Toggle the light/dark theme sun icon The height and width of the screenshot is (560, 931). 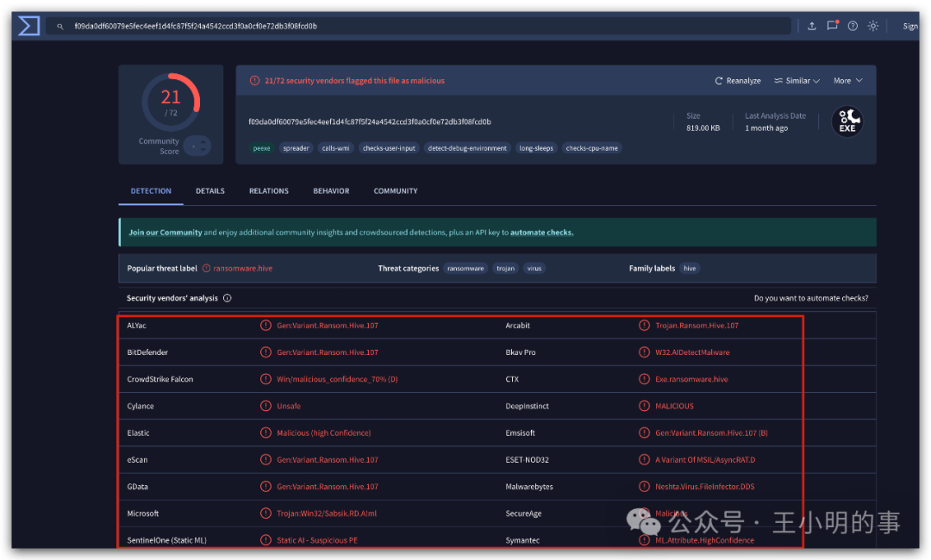point(872,26)
